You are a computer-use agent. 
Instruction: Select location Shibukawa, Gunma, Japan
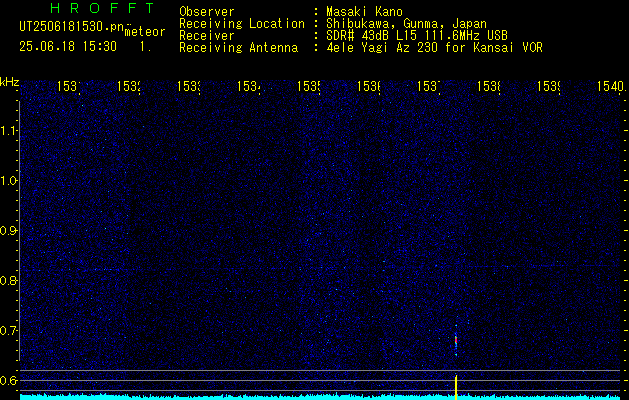(x=406, y=24)
